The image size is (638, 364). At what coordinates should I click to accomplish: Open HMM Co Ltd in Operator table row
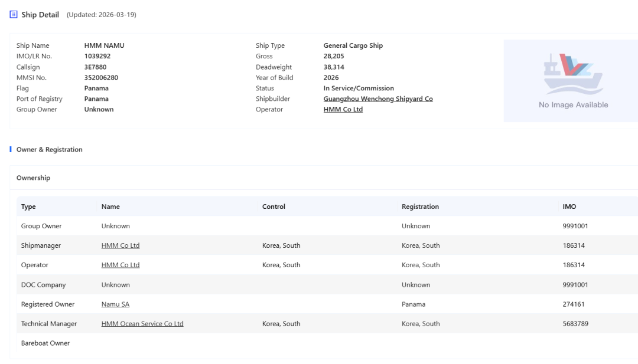pyautogui.click(x=121, y=265)
